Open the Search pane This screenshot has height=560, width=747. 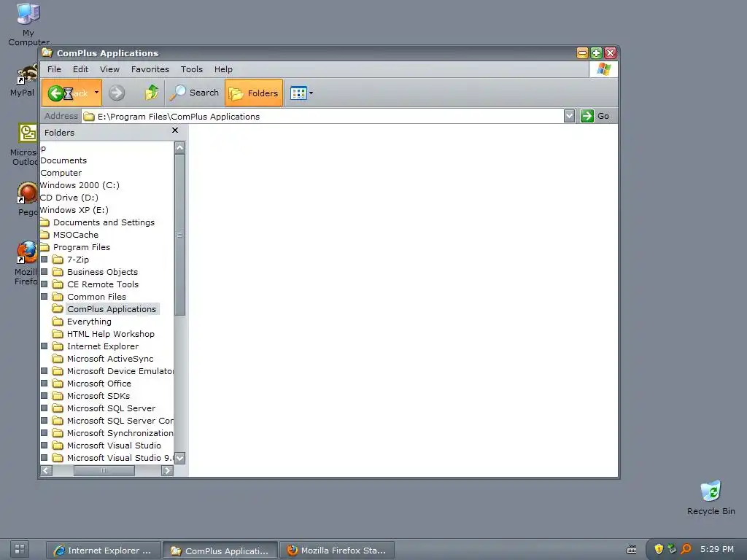pyautogui.click(x=194, y=93)
